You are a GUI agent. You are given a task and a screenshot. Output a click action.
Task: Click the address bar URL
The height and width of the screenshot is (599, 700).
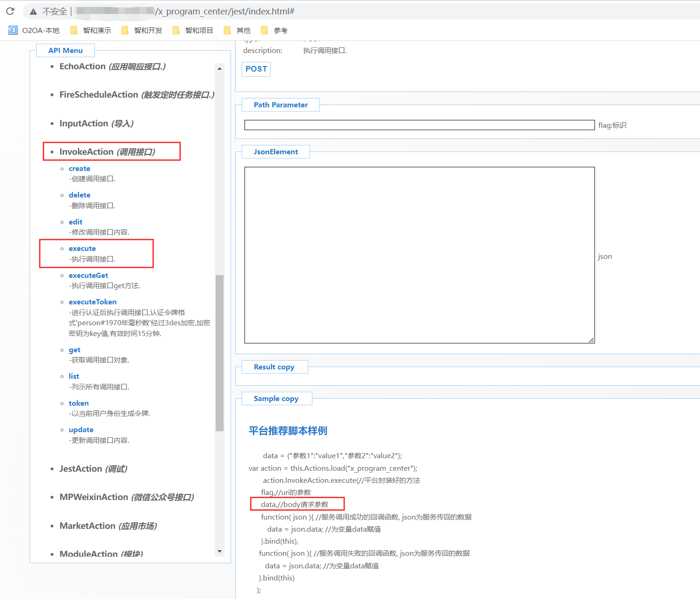coord(186,11)
